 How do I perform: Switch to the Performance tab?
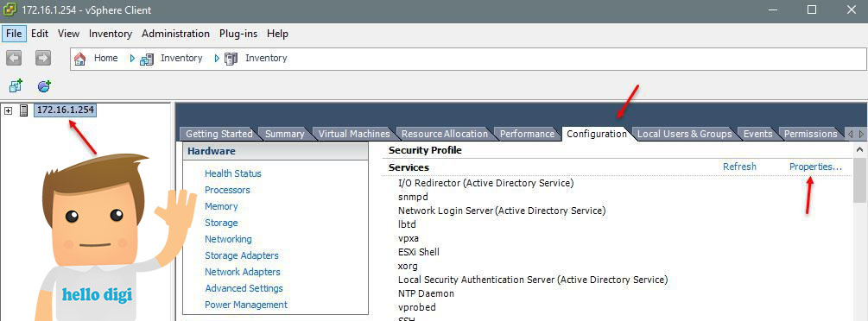point(527,134)
